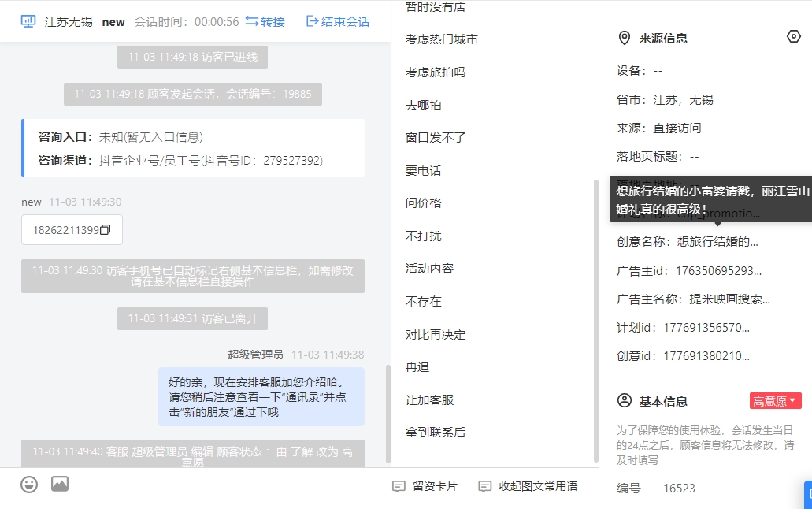The width and height of the screenshot is (812, 509).
Task: Click the 访客已离开 system notice
Action: tap(193, 318)
